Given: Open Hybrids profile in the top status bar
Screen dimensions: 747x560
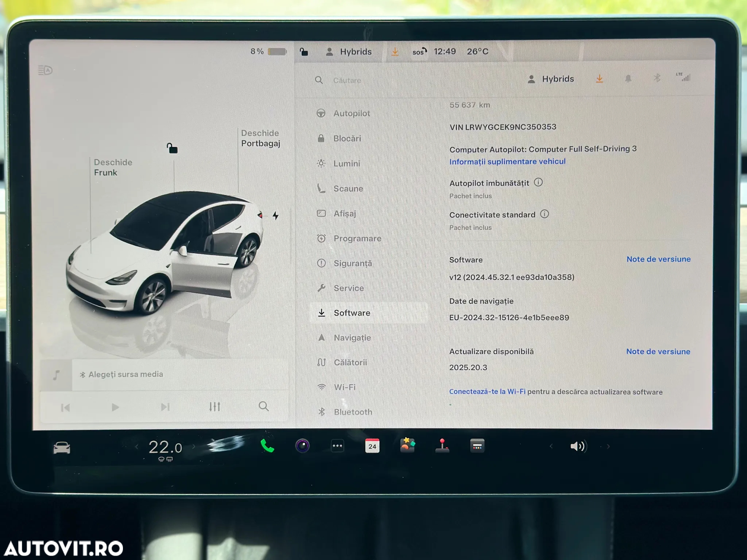Looking at the screenshot, I should pyautogui.click(x=349, y=52).
